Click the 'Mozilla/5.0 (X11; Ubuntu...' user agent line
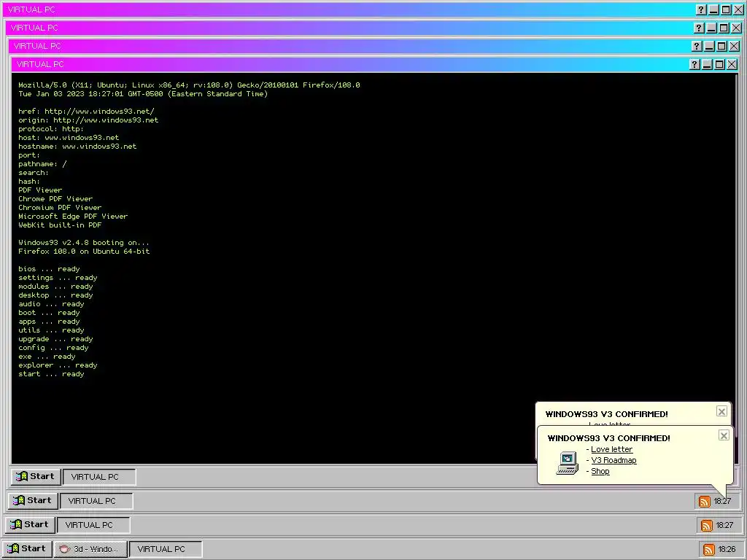This screenshot has height=560, width=747. (x=189, y=85)
